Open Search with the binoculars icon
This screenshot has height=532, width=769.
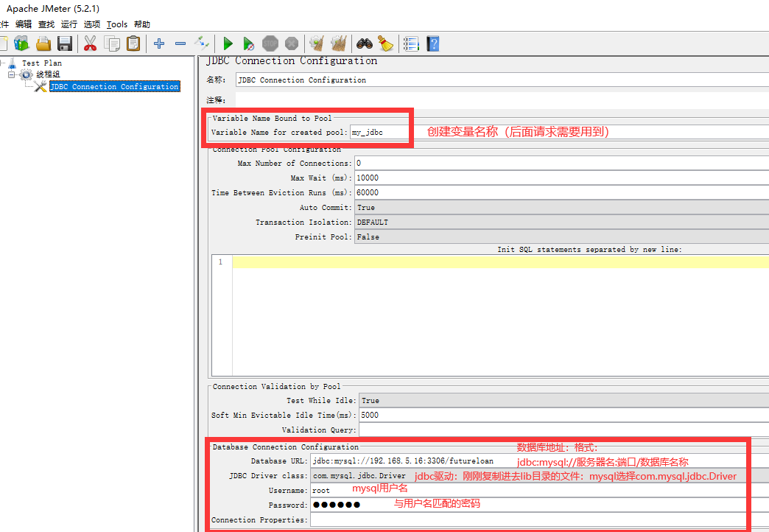(364, 43)
